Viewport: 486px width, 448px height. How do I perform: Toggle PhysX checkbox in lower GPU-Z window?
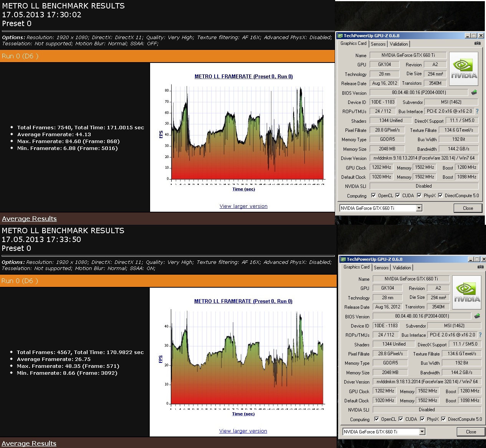(422, 419)
